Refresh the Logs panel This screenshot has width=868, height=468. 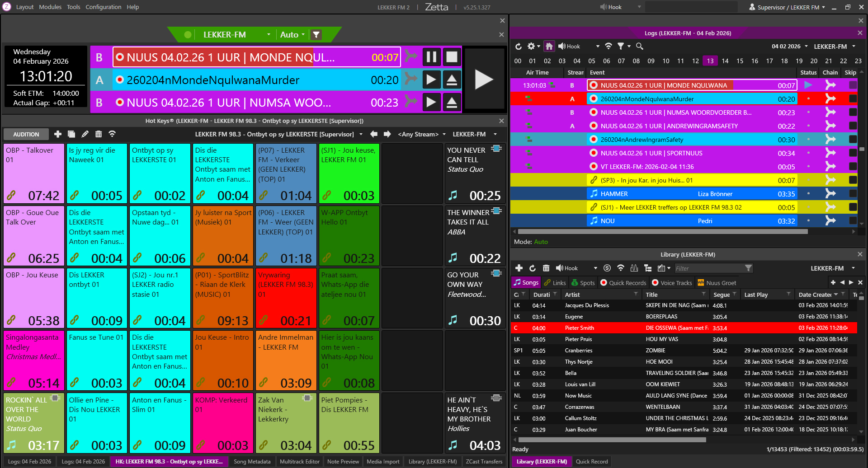(519, 46)
